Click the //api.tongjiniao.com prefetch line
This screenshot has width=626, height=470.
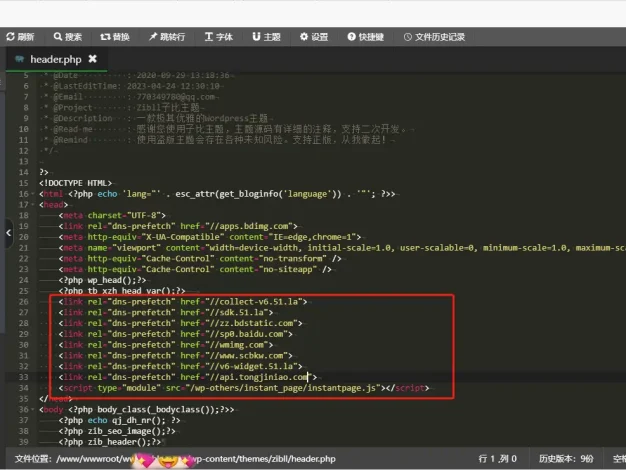[x=188, y=377]
